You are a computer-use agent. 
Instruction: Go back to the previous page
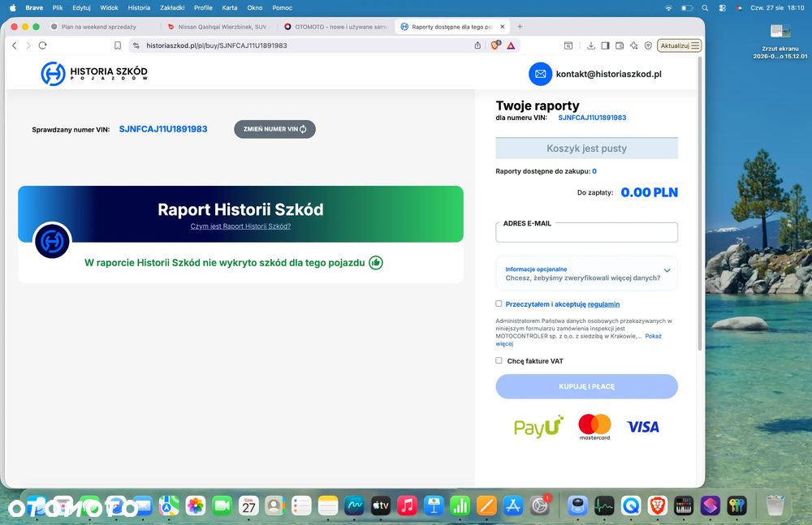coord(15,45)
